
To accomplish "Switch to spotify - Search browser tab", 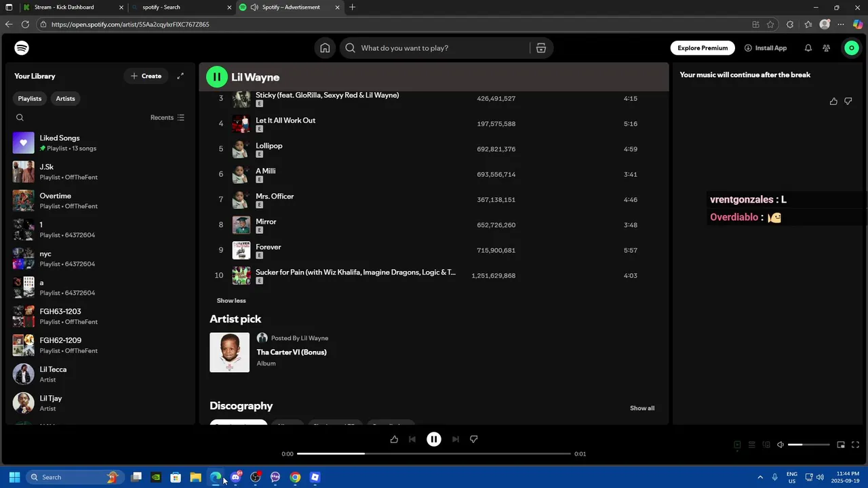I will pos(180,7).
